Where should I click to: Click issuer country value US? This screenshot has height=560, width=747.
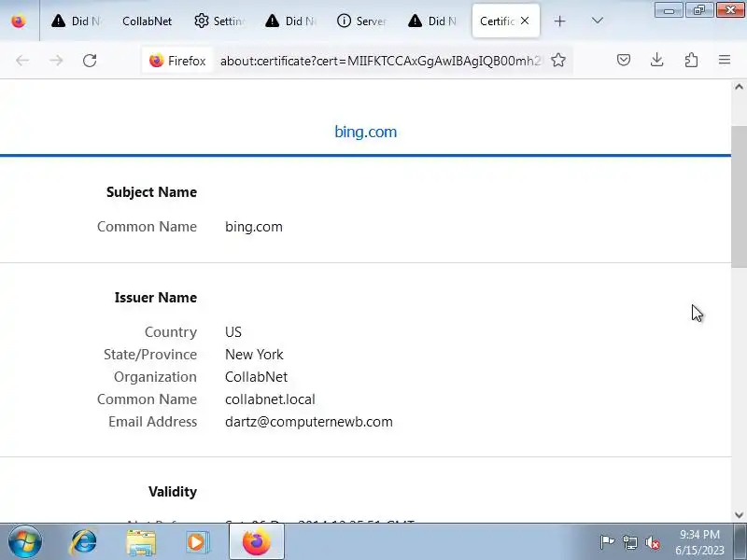point(233,332)
